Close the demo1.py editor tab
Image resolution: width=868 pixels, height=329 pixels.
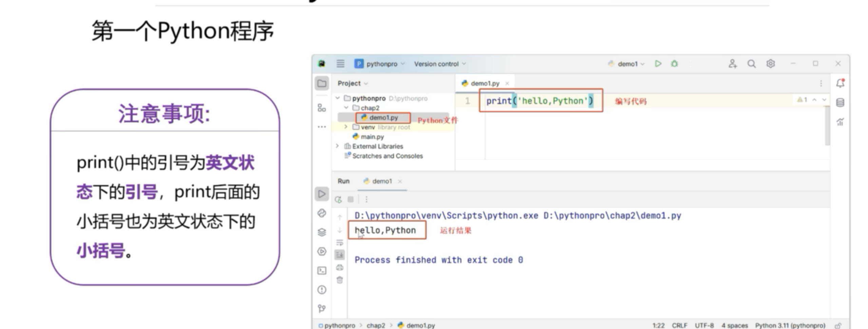click(x=507, y=83)
